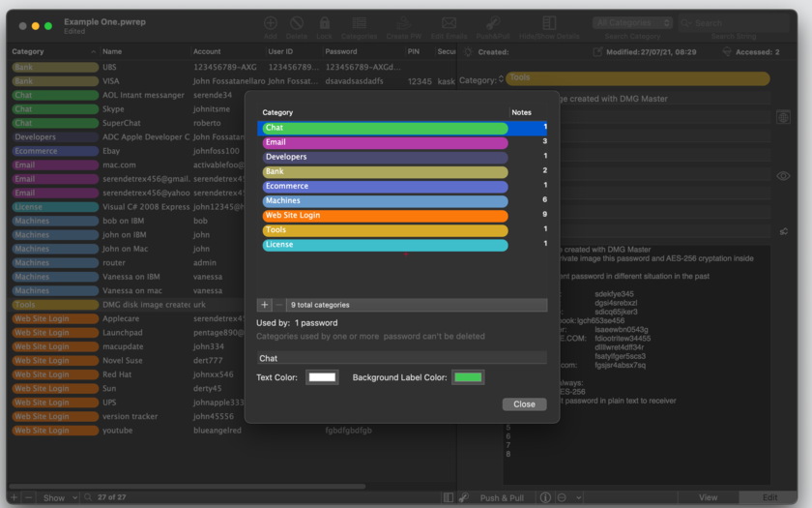Click the globe icon in details panel

pyautogui.click(x=783, y=118)
